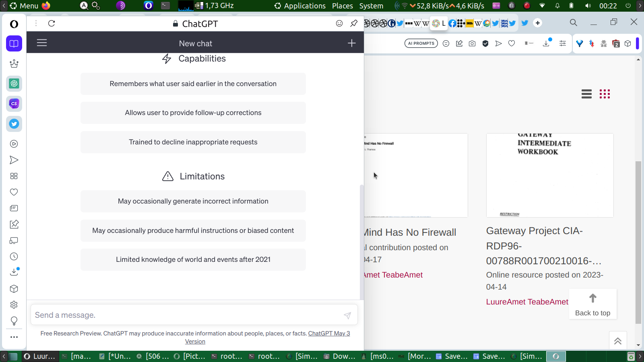Open My Flow from Opera sidebar
Image resolution: width=644 pixels, height=362 pixels.
[x=14, y=160]
